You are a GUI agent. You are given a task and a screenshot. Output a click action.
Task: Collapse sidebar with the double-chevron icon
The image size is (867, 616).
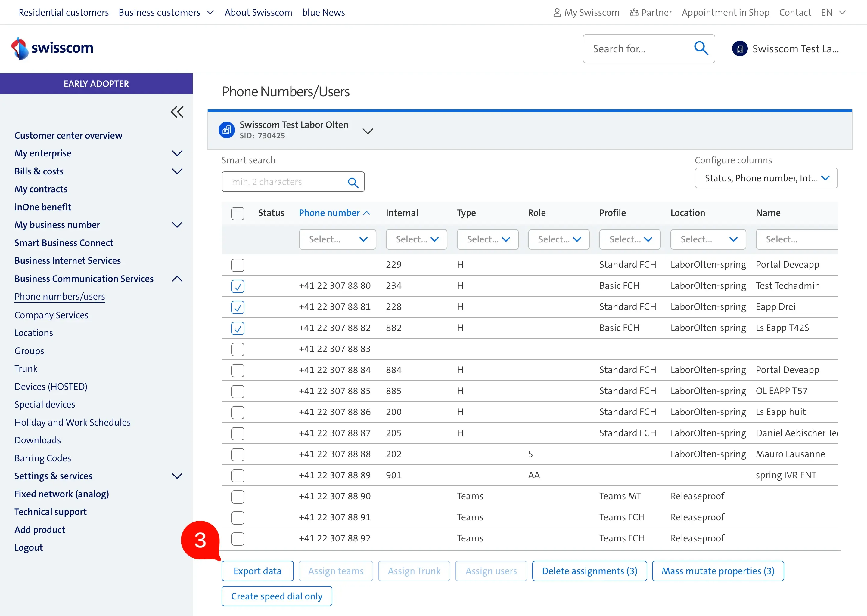click(177, 112)
